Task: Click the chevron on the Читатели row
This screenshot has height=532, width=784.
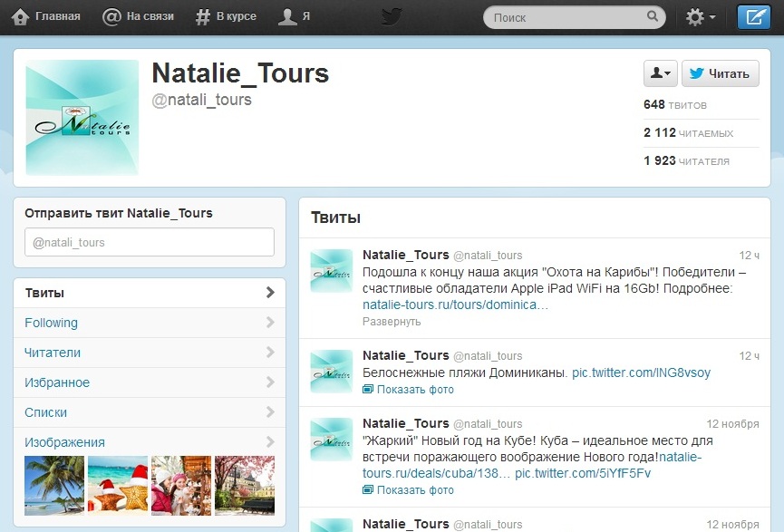Action: pos(270,353)
